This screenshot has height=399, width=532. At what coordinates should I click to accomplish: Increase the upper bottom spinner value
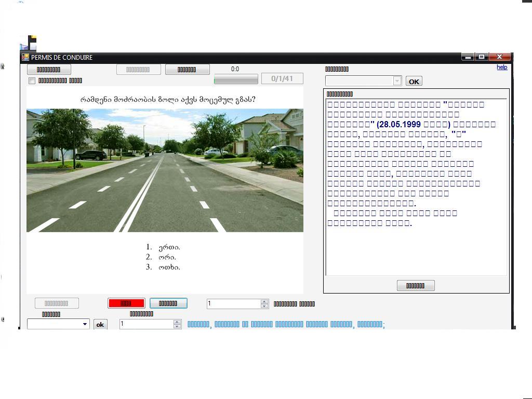click(264, 302)
